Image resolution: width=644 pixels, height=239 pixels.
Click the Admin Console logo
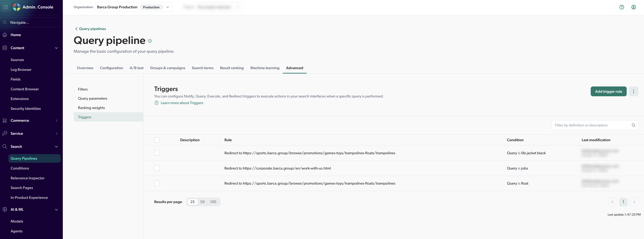16,7
